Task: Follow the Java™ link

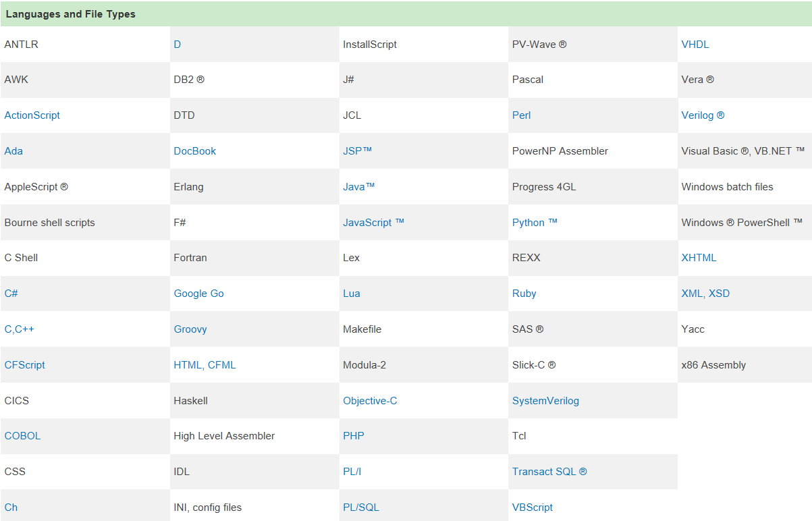Action: pyautogui.click(x=359, y=187)
